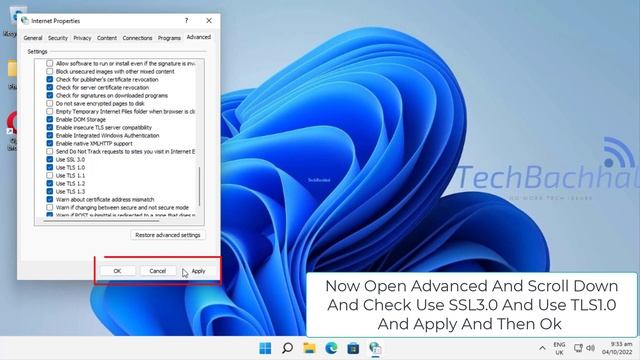Open Microsoft Edge from taskbar
The width and height of the screenshot is (640, 360).
(331, 348)
